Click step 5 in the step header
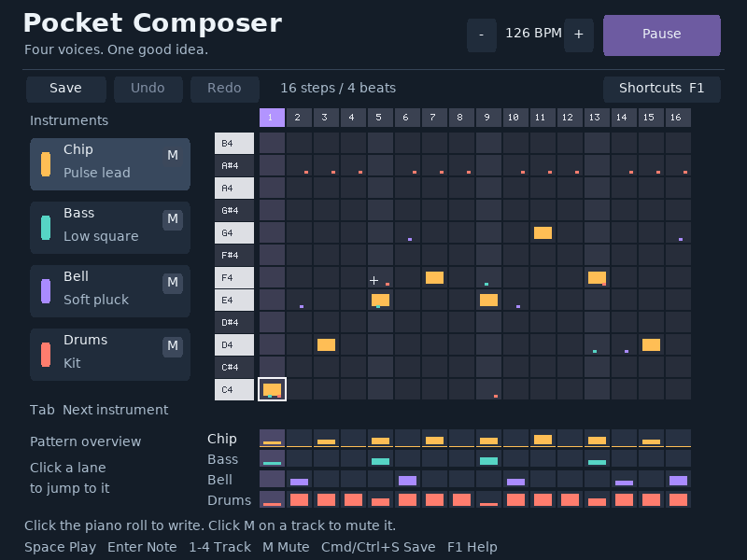Screen dimensions: 747x560 (x=380, y=118)
